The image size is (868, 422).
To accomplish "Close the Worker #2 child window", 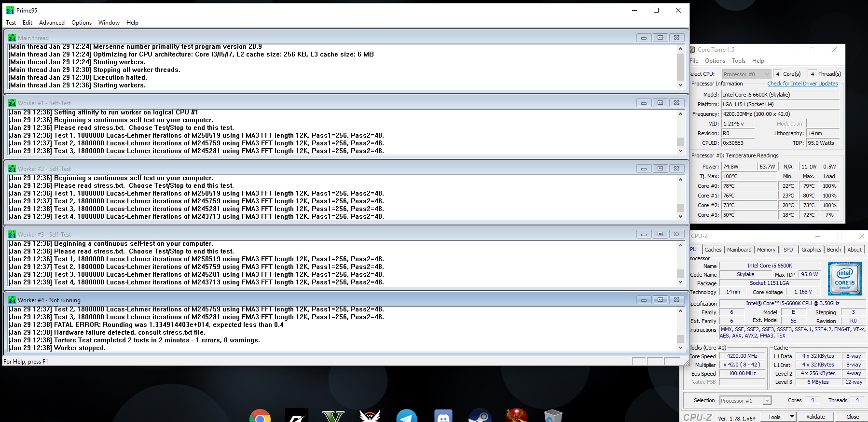I will tap(676, 169).
